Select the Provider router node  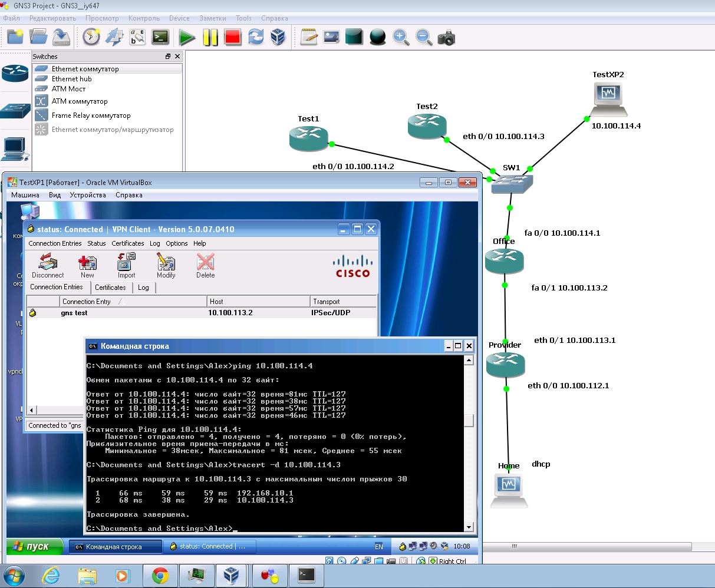[505, 365]
